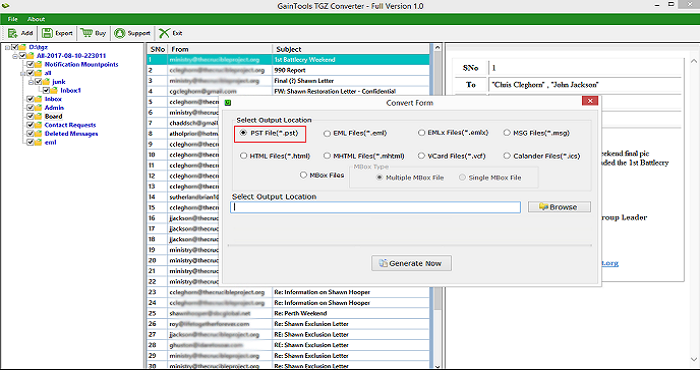
Task: Collapse the junk folder node
Action: coord(31,82)
